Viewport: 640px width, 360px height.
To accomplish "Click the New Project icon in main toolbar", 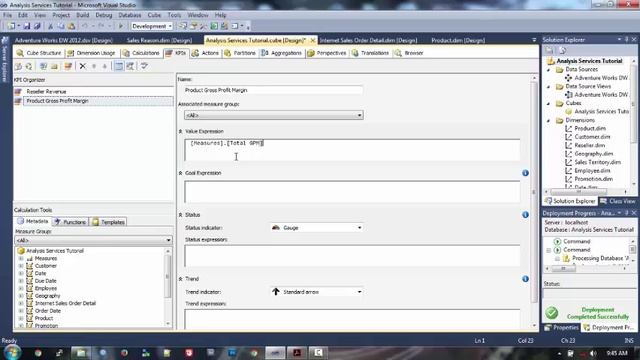I will (x=11, y=26).
